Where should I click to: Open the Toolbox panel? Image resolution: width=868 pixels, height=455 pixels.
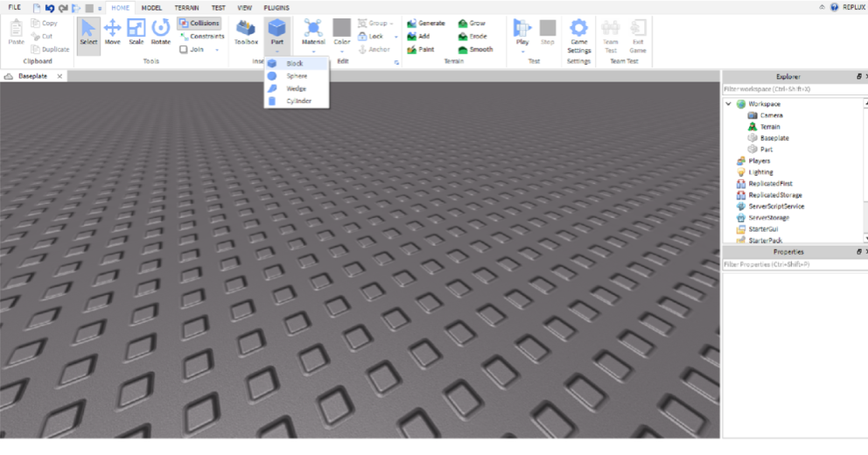pos(246,31)
